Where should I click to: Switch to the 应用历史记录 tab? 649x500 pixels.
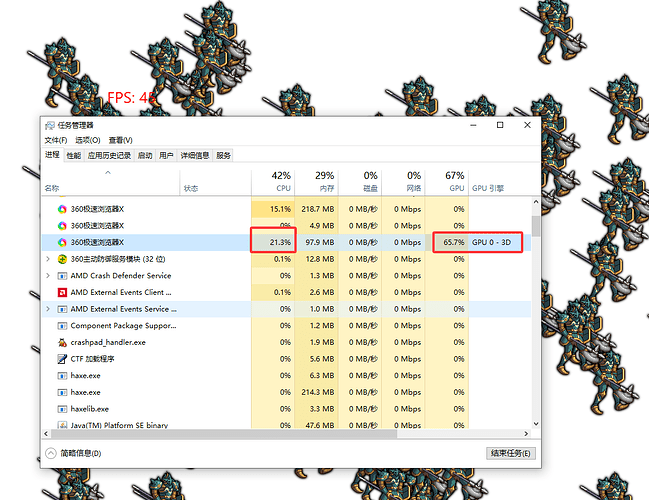point(109,156)
